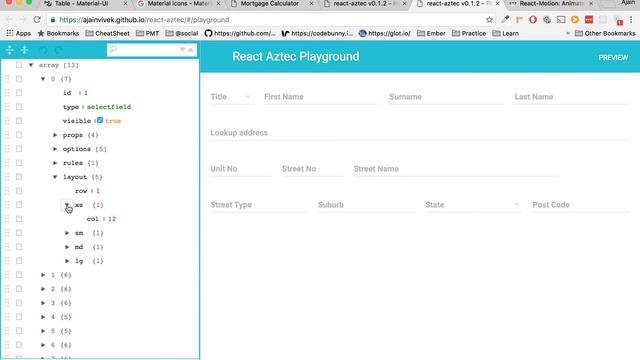Click the address bar URL
This screenshot has height=360, width=640.
(x=144, y=20)
